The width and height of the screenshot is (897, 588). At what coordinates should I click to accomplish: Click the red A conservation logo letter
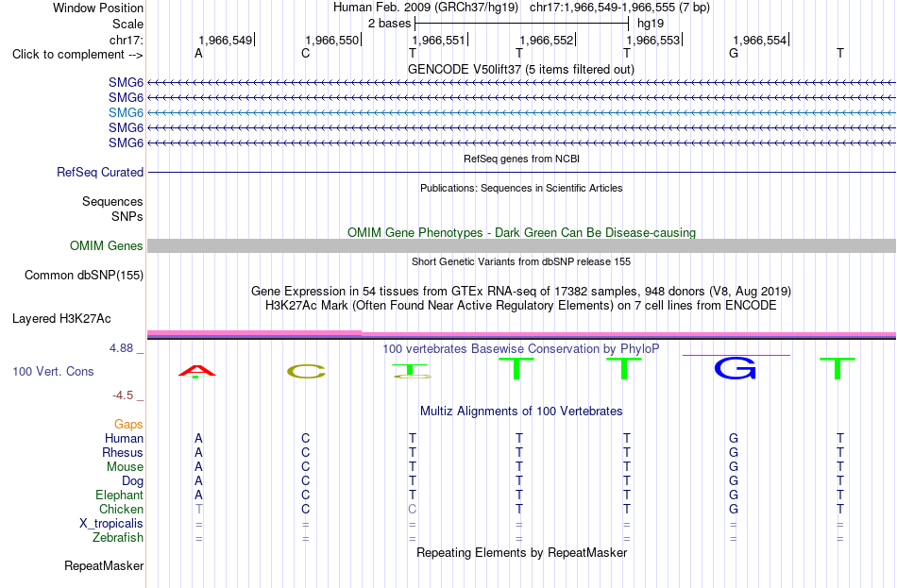[x=197, y=371]
